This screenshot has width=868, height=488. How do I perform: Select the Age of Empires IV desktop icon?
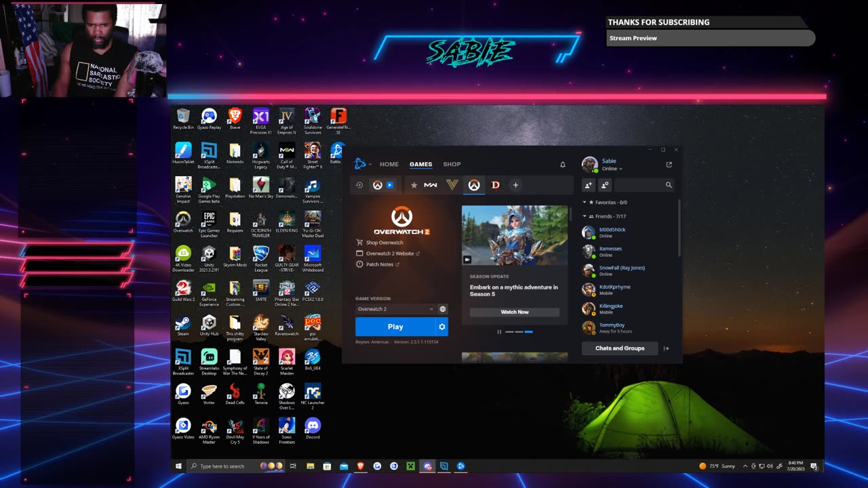[287, 121]
